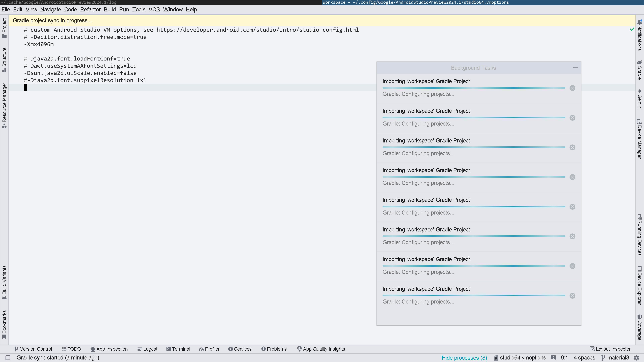644x362 pixels.
Task: Open the Device Manager tool window
Action: click(639, 139)
